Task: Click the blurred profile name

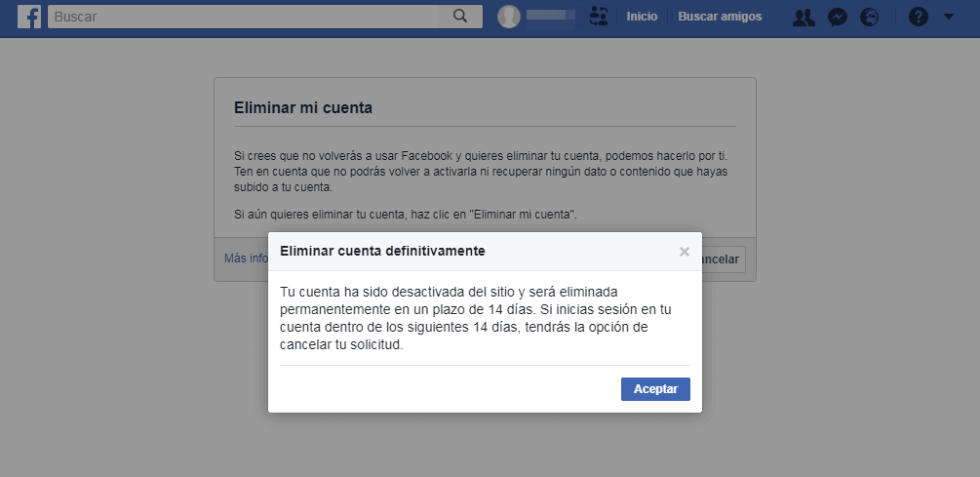Action: 550,17
